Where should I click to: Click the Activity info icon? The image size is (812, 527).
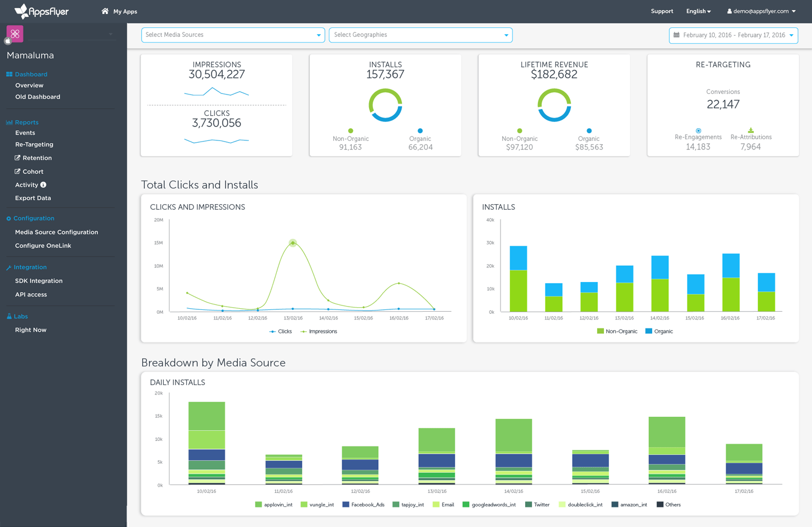tap(44, 185)
